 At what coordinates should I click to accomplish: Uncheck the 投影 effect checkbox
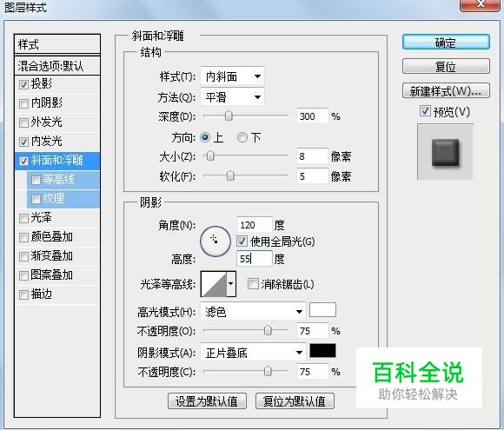(x=23, y=84)
